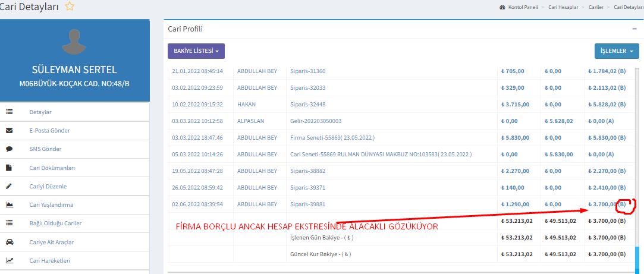The width and height of the screenshot is (644, 274).
Task: Click the pencil icon for Cariyi Düzenle
Action: [x=9, y=186]
